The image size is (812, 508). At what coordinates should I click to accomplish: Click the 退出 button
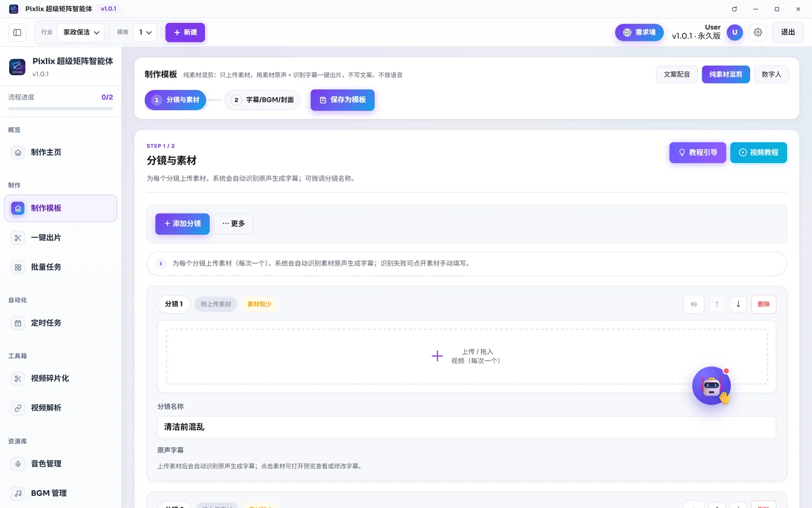pyautogui.click(x=788, y=33)
